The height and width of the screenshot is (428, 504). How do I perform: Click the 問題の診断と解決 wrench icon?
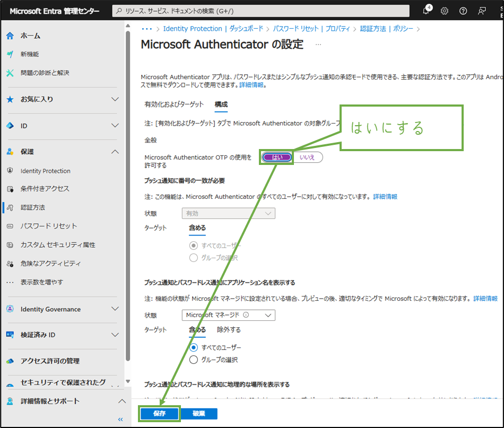click(x=10, y=73)
